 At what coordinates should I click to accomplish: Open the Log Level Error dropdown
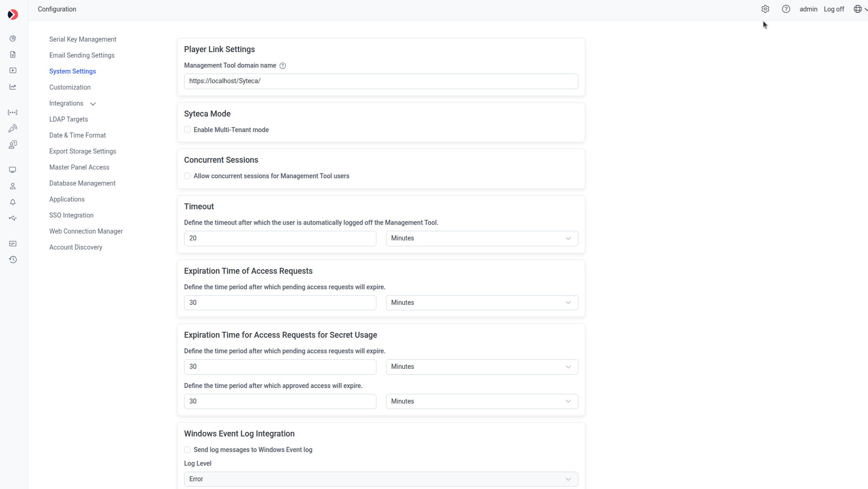pyautogui.click(x=381, y=479)
